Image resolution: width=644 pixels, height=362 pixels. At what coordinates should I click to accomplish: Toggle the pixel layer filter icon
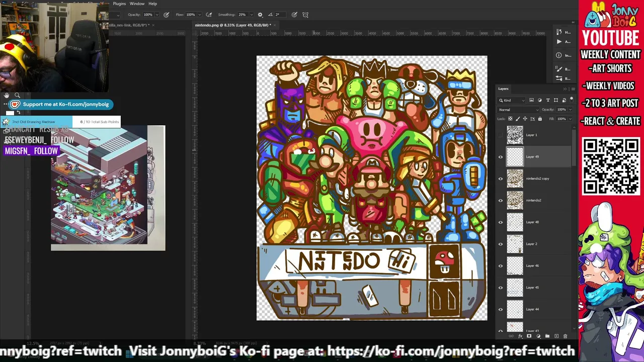coord(531,100)
